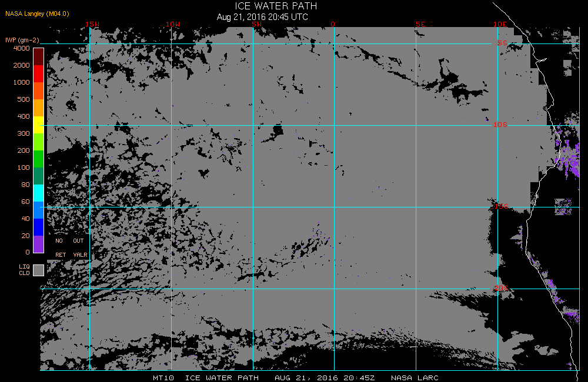Screen dimensions: 588x382
Task: Select the 20 colorbar value
Action: point(25,236)
